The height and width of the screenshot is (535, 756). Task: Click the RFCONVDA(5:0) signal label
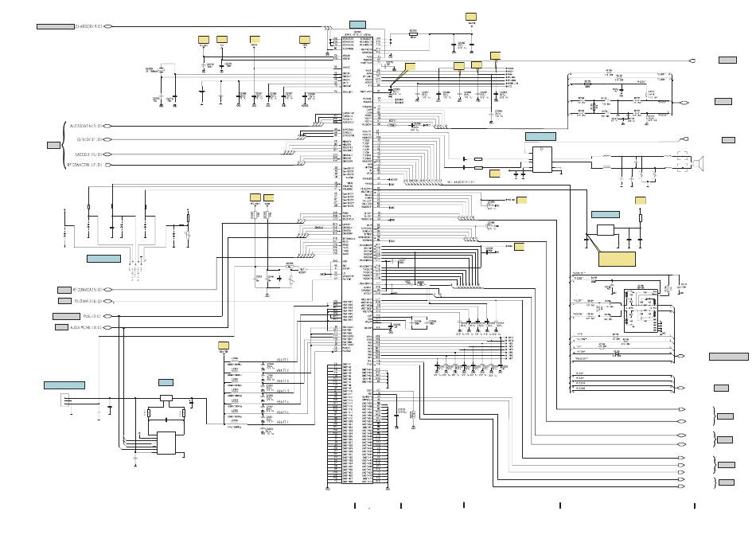[88, 290]
